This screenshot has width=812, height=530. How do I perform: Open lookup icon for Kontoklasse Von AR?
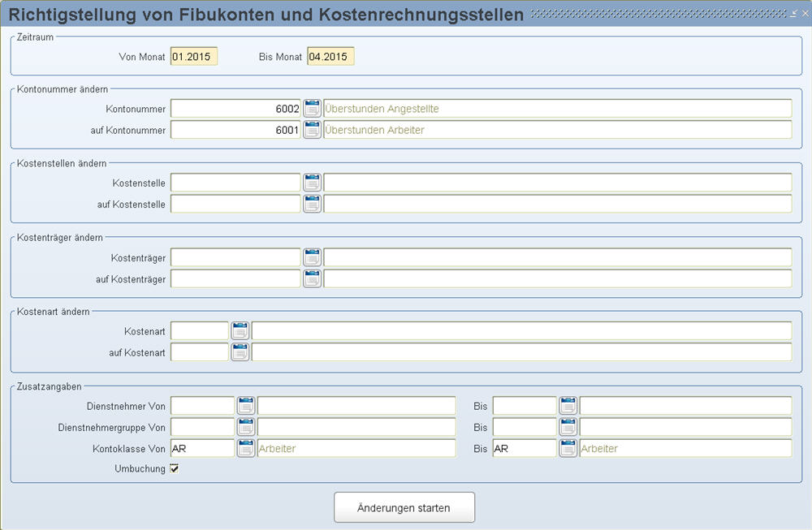[246, 448]
